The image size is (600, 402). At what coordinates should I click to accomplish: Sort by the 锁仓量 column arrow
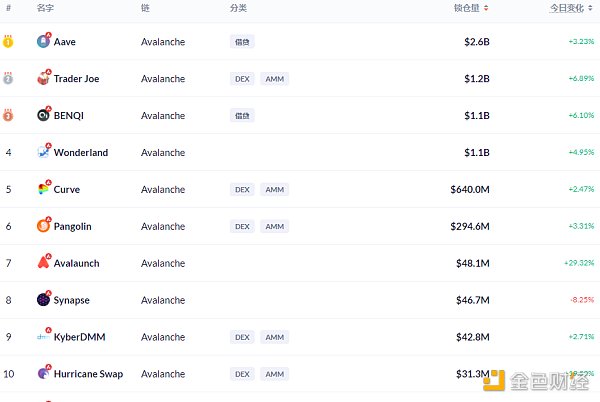(486, 8)
